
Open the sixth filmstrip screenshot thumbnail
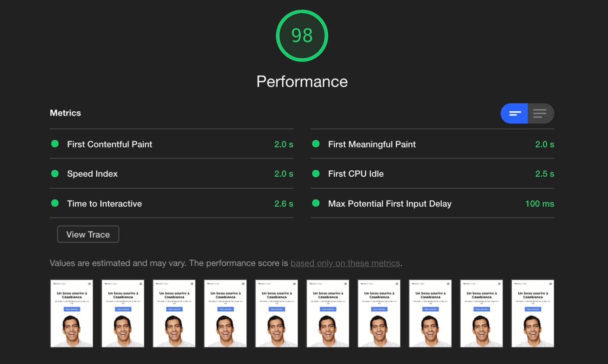[328, 313]
